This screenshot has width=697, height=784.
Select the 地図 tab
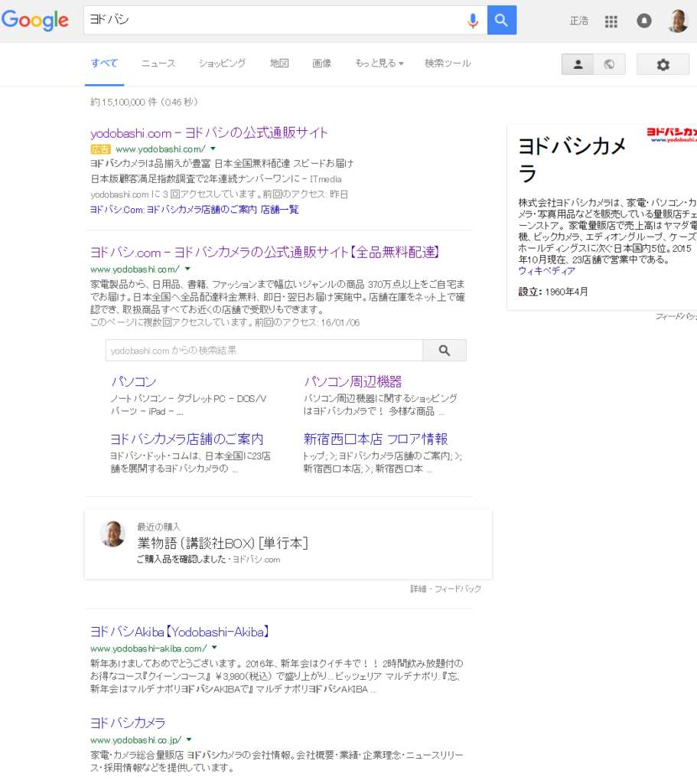[279, 63]
